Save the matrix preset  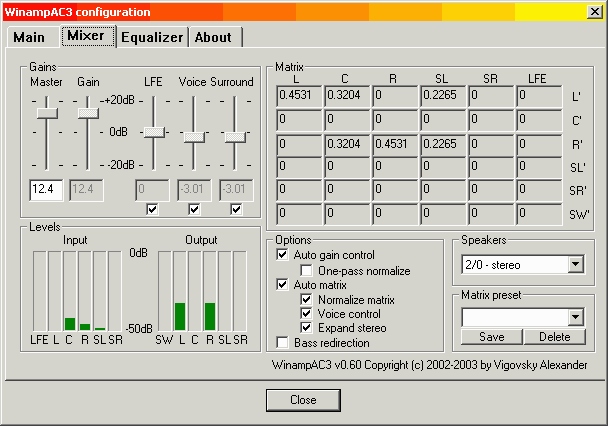pyautogui.click(x=492, y=337)
